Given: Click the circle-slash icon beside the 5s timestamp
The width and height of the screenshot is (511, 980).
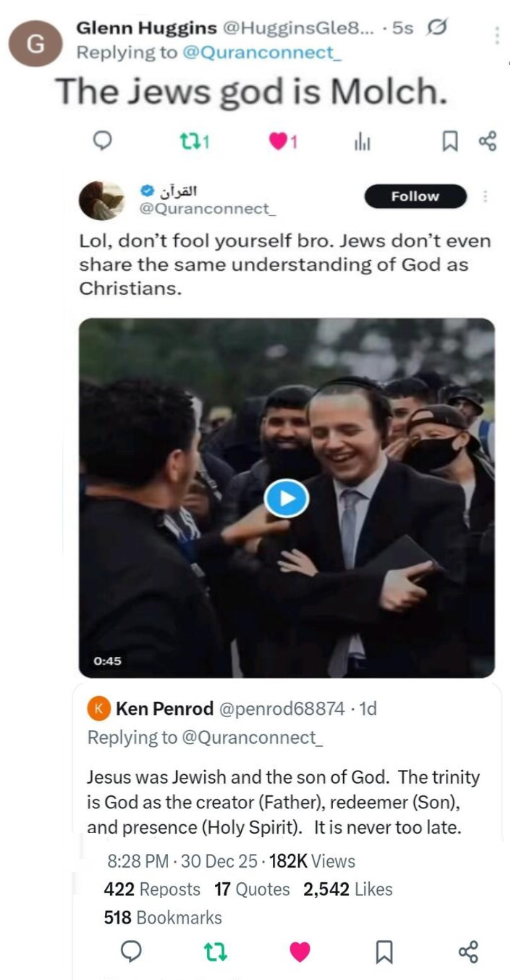Looking at the screenshot, I should click(436, 28).
